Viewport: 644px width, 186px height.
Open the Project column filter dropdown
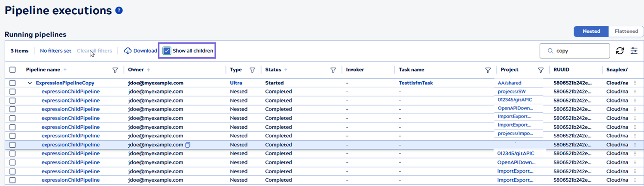click(x=541, y=70)
